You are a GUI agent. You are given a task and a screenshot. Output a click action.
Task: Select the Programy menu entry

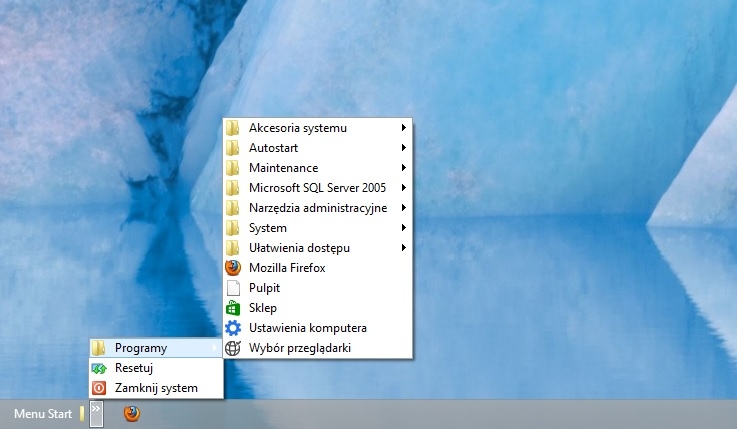156,348
